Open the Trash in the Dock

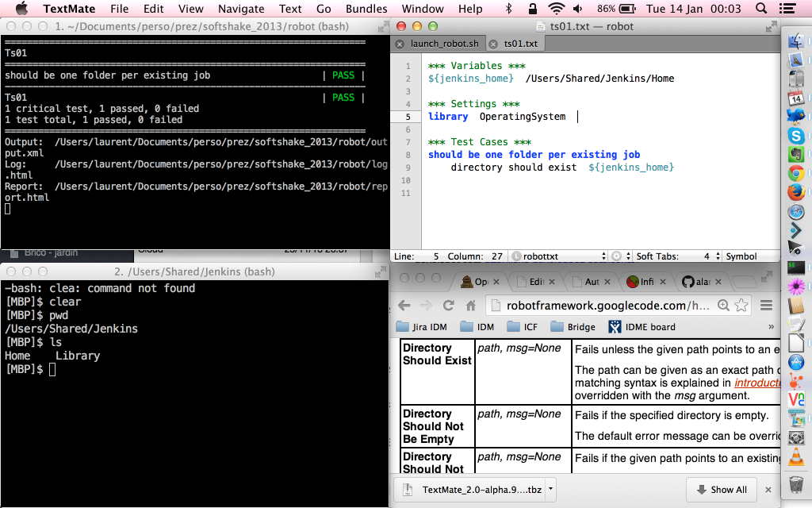tap(796, 484)
